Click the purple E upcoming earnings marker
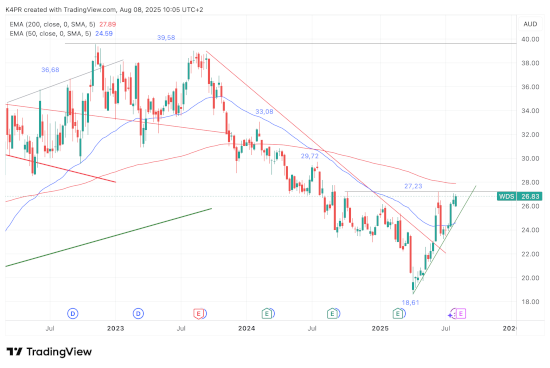The image size is (550, 368). coord(461,313)
